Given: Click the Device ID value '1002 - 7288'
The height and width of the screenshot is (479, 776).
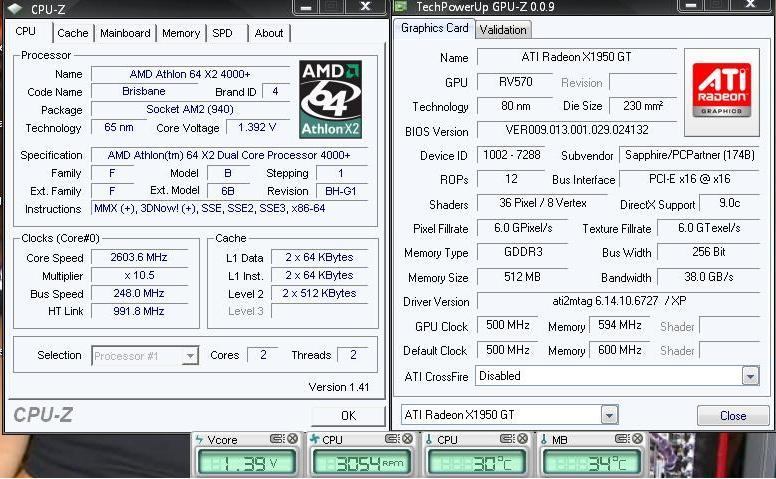Looking at the screenshot, I should [511, 155].
